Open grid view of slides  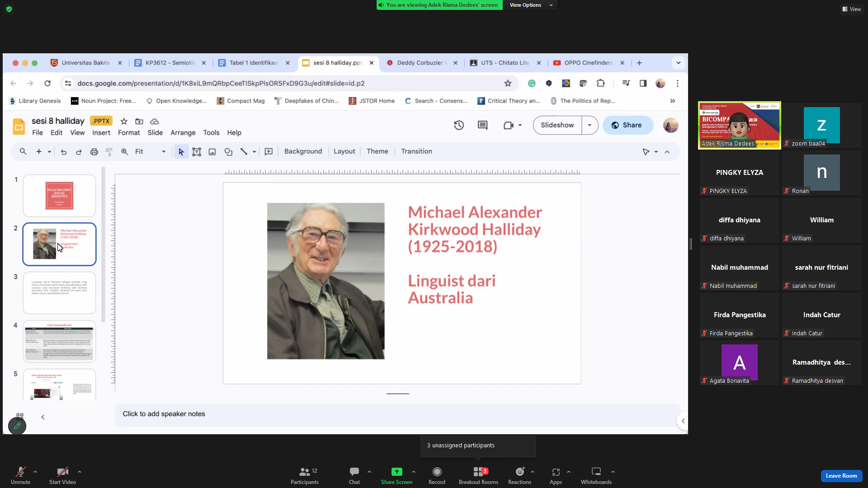(x=20, y=416)
